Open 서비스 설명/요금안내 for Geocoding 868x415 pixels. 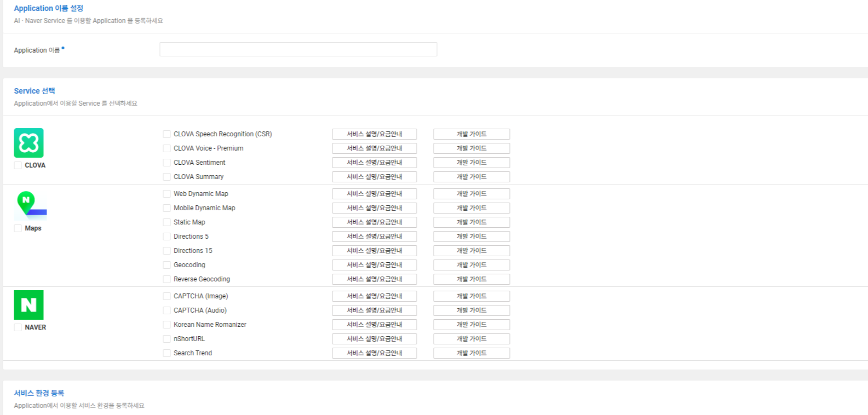coord(375,265)
